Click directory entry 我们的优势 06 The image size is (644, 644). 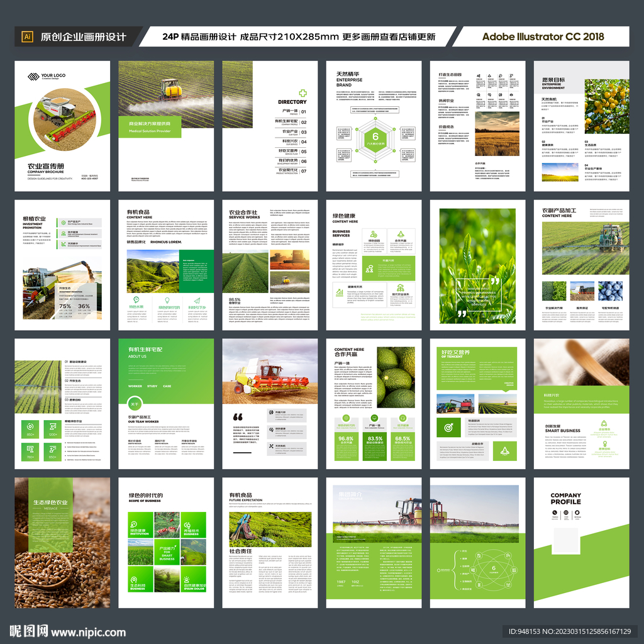(292, 162)
